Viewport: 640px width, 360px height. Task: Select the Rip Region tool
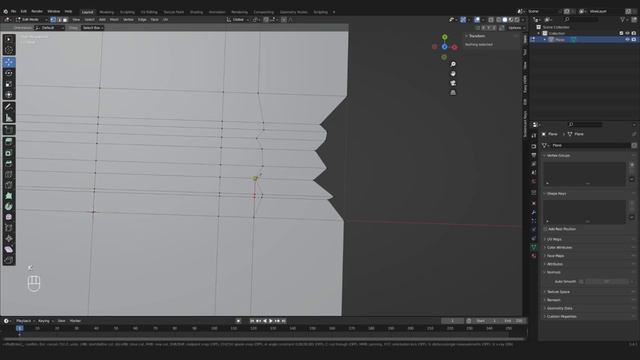(9, 260)
